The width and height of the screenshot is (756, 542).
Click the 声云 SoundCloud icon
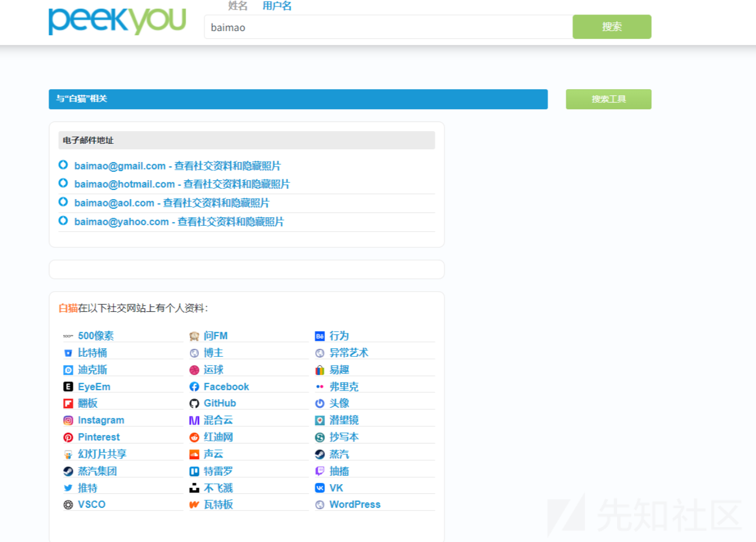(194, 454)
